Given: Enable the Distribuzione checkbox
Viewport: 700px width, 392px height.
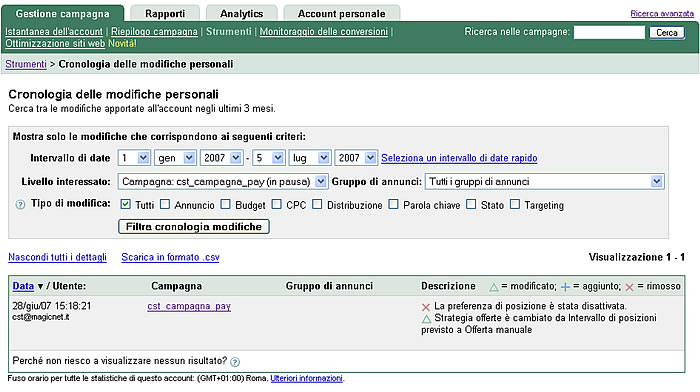Looking at the screenshot, I should (317, 204).
